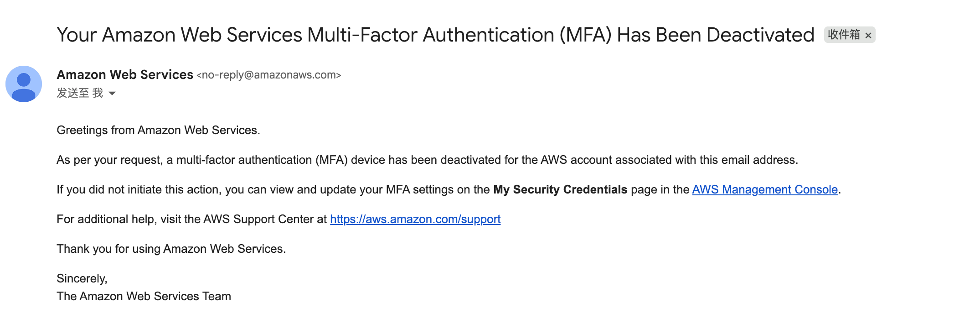Click the "Sincerely," closing line
This screenshot has width=980, height=324.
click(x=82, y=279)
